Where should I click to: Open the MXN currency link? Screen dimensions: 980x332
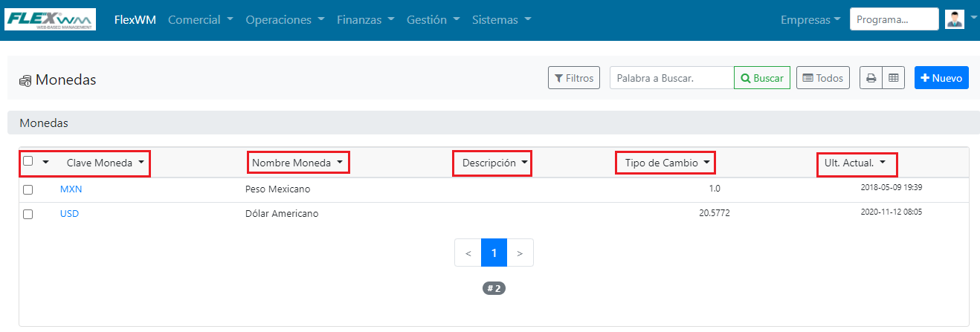71,189
